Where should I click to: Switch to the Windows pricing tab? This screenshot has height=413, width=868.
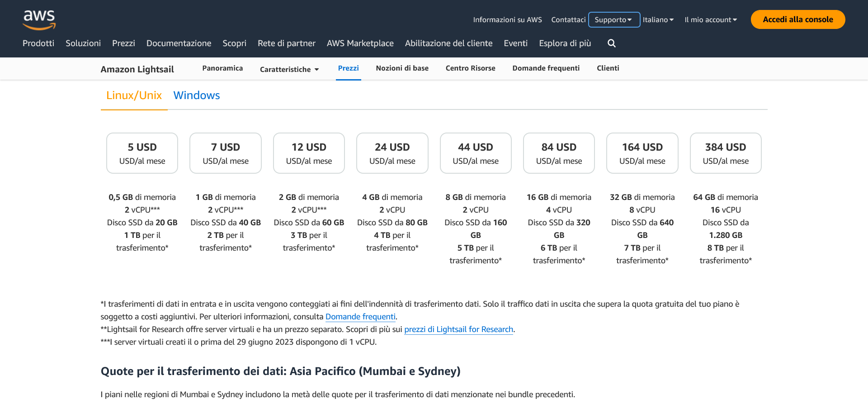196,95
